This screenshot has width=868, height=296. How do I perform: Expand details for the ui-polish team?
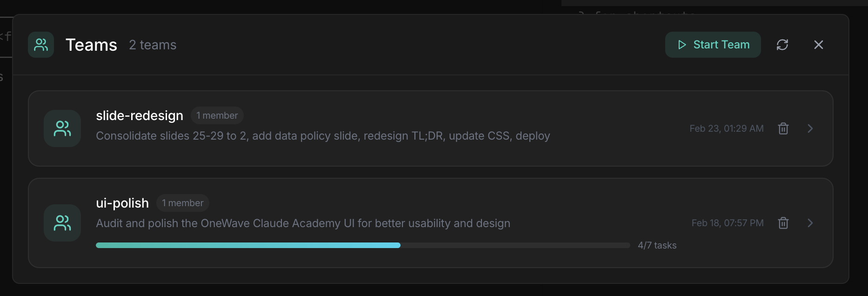(810, 223)
